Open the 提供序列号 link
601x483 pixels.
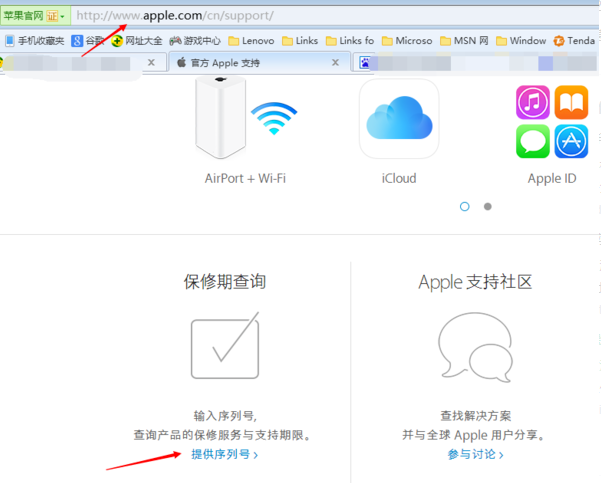click(x=224, y=454)
